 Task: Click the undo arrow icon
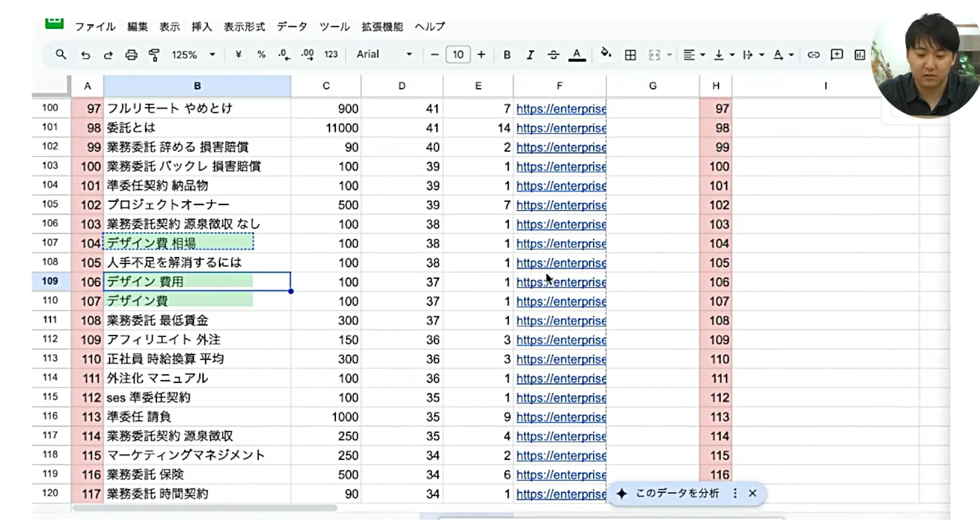point(86,55)
